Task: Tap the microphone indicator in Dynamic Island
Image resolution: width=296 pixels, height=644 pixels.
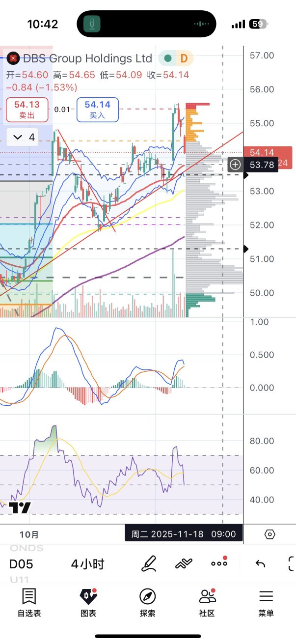Action: pos(91,24)
